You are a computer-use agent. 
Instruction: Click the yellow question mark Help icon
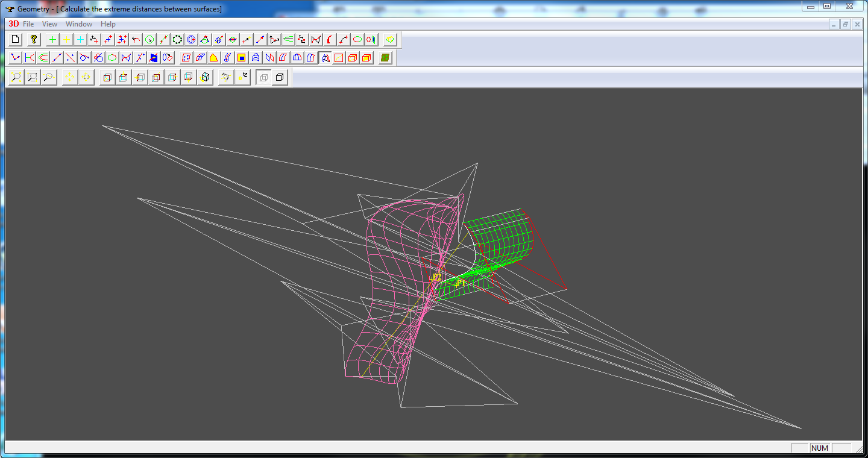coord(34,39)
